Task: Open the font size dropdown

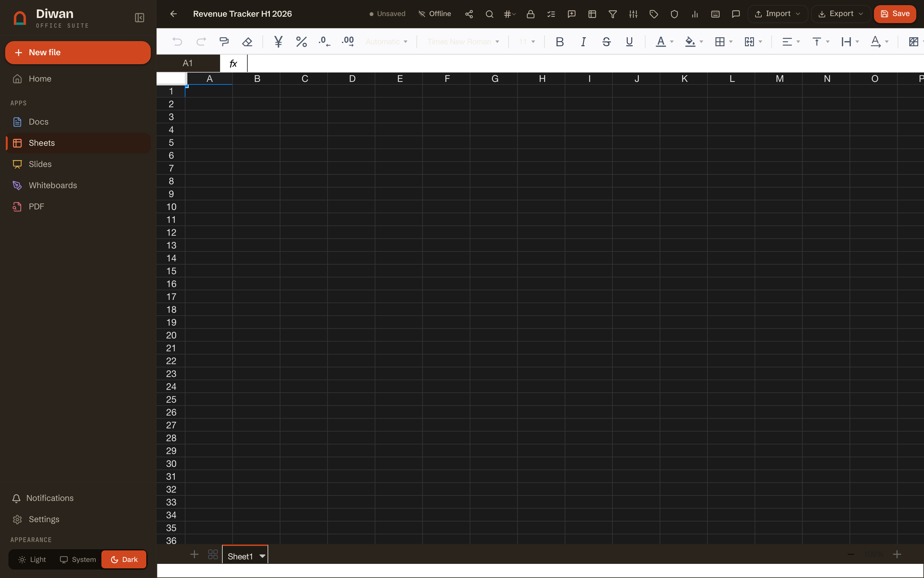Action: pyautogui.click(x=526, y=42)
